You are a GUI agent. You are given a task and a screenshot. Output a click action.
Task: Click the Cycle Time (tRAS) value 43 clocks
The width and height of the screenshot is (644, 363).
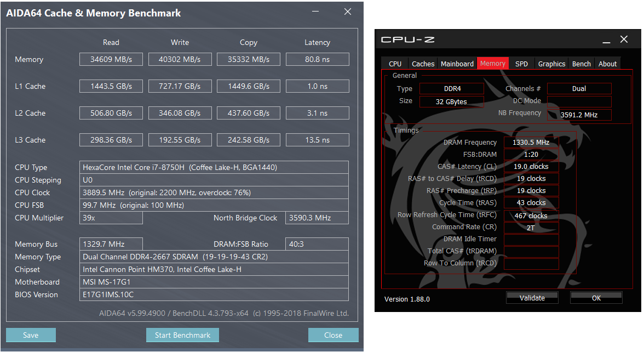531,203
